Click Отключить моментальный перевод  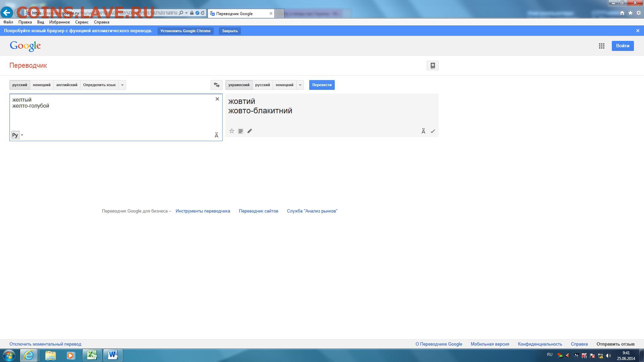coord(45,344)
